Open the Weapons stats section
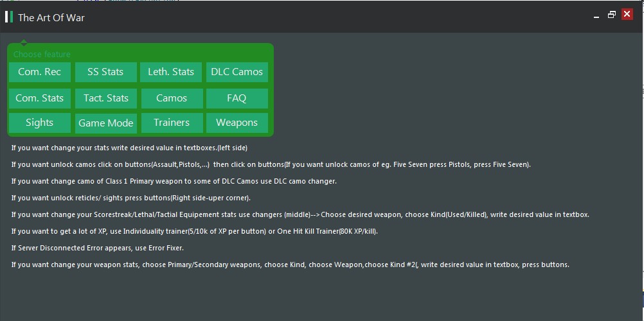The image size is (644, 321). coord(237,123)
